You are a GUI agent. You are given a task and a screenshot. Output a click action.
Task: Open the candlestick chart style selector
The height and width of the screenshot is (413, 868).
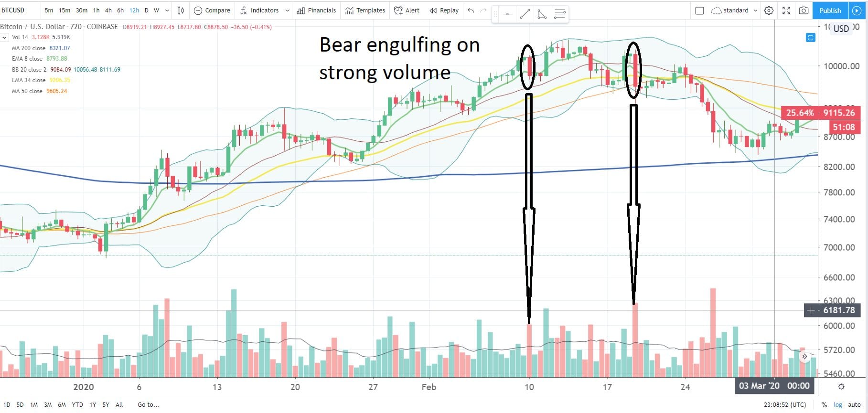[181, 11]
